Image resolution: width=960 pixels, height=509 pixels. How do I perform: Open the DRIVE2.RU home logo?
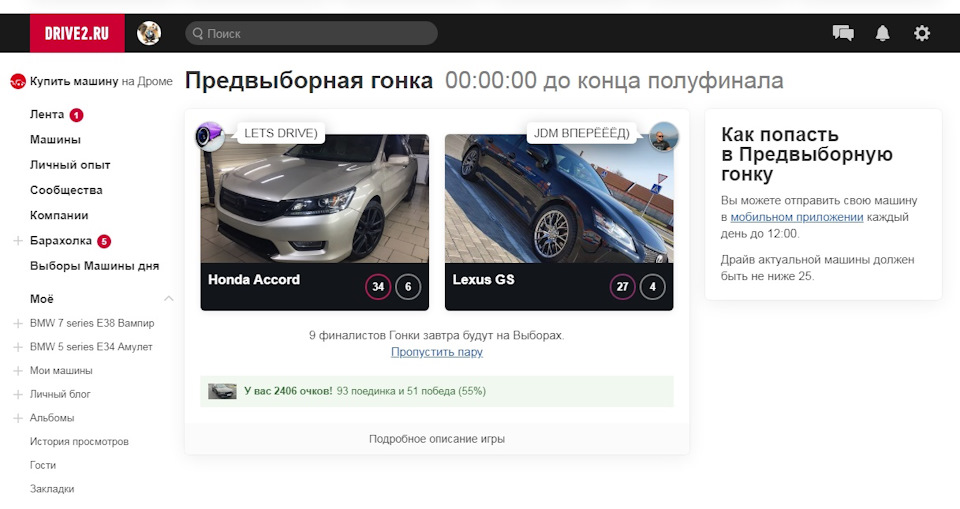coord(77,33)
